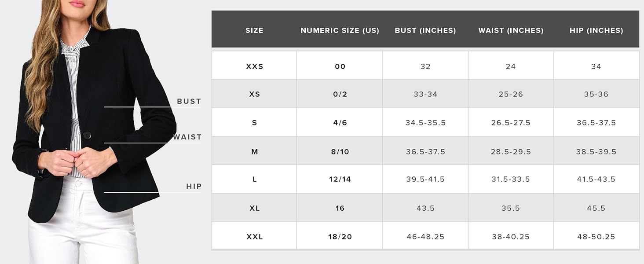Select the WAIST (INCHES) column header
This screenshot has width=644, height=264.
click(x=511, y=30)
